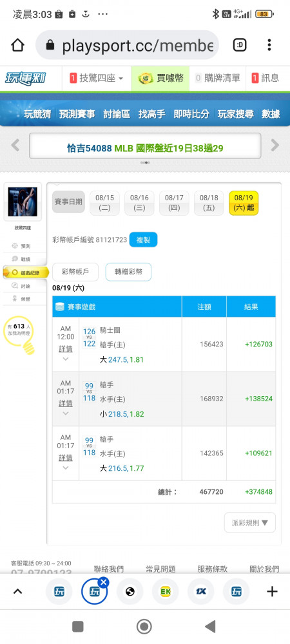Select the 08/17 (四) date tab
The width and height of the screenshot is (290, 644).
pos(174,203)
